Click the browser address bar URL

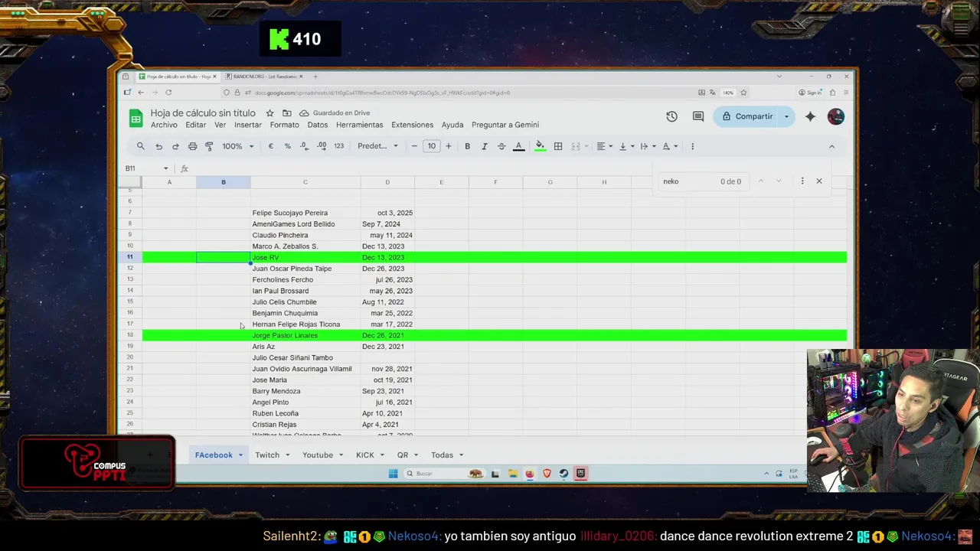point(382,93)
